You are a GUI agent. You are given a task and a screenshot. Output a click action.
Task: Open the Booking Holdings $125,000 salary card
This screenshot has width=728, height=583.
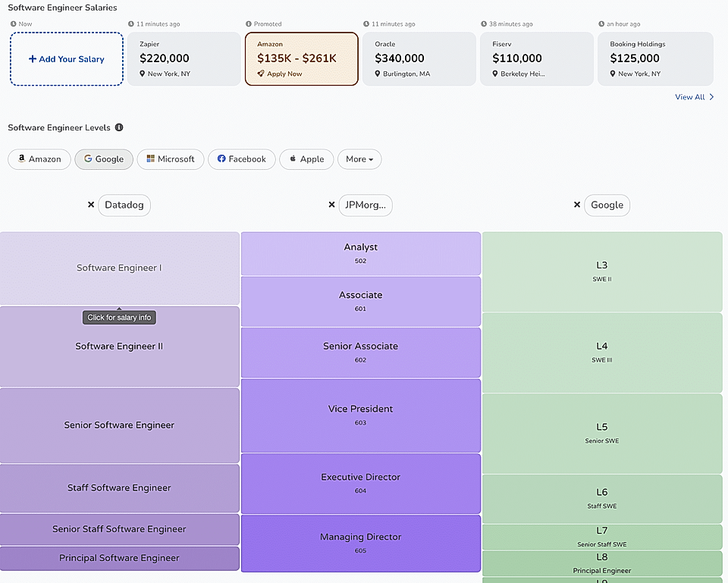click(655, 59)
